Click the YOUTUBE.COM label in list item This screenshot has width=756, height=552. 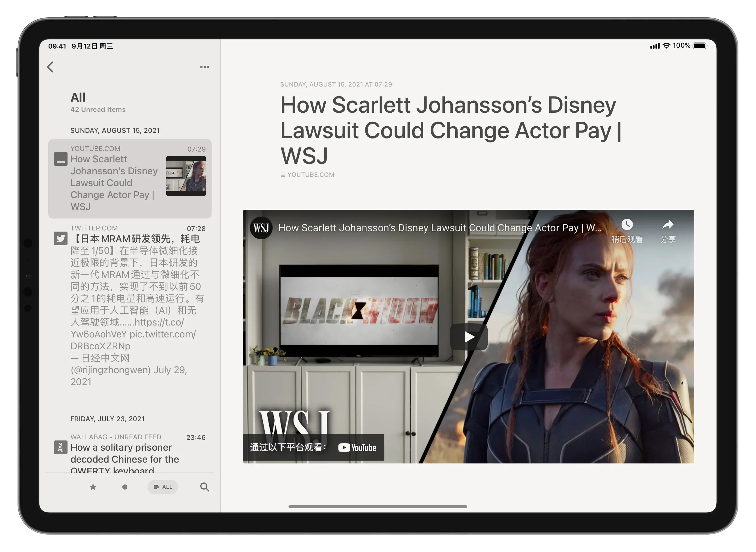(95, 148)
